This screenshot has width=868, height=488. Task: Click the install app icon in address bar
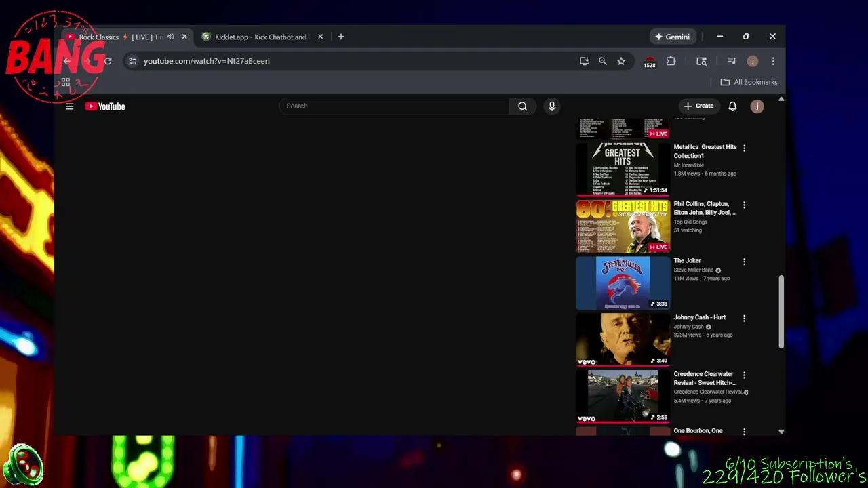[x=585, y=61]
